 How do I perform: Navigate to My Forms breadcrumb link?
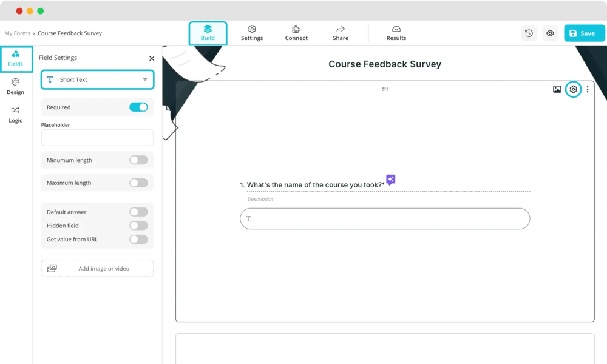17,33
